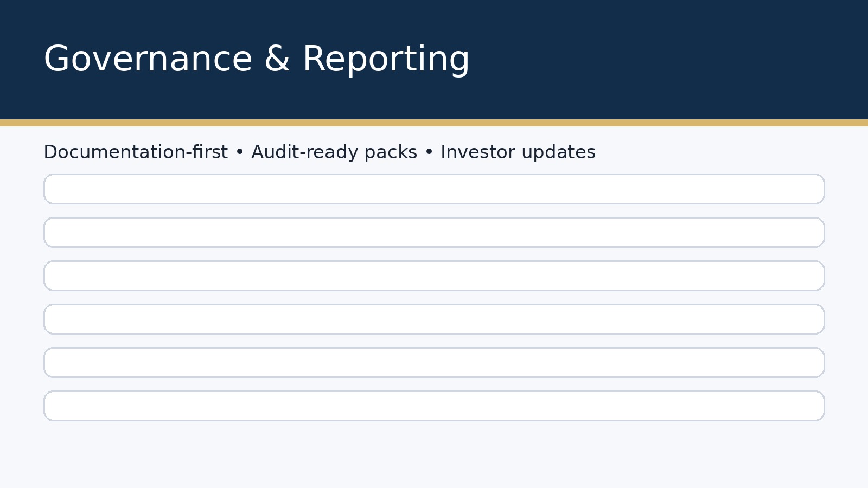Click the bullet separator after "Documentation-first"
Viewport: 868px width, 488px height.
pyautogui.click(x=240, y=153)
